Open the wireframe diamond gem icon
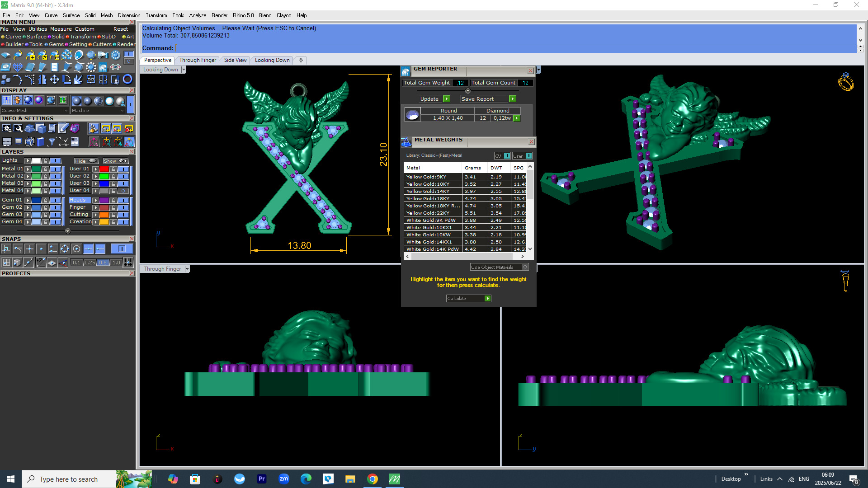The height and width of the screenshot is (488, 868). click(x=18, y=68)
